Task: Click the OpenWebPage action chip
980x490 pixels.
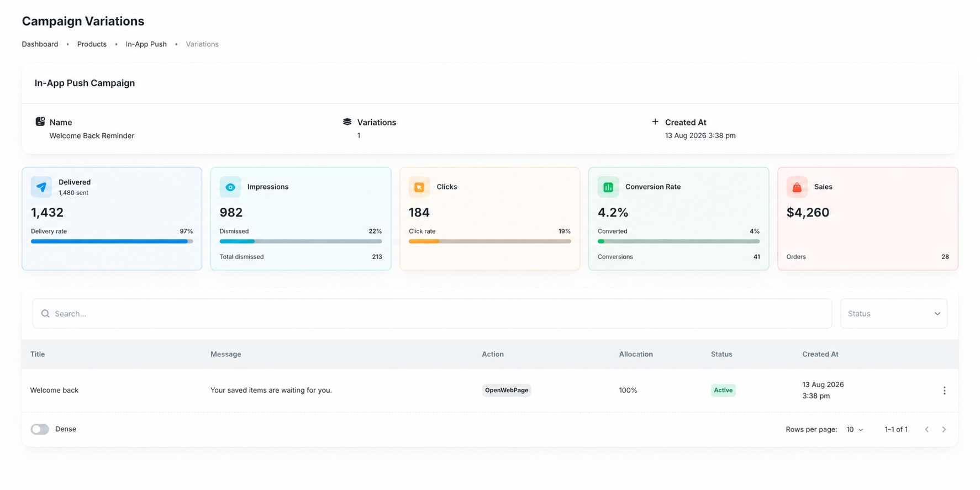Action: 507,390
